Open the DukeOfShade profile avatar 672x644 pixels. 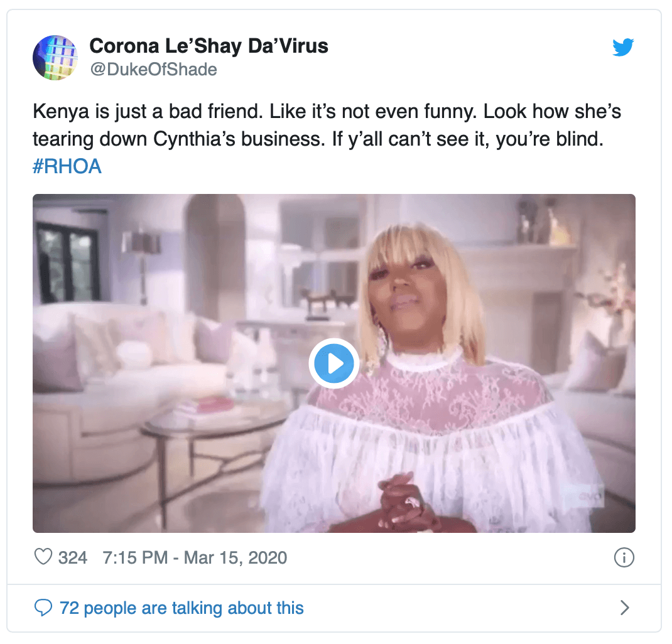[55, 57]
